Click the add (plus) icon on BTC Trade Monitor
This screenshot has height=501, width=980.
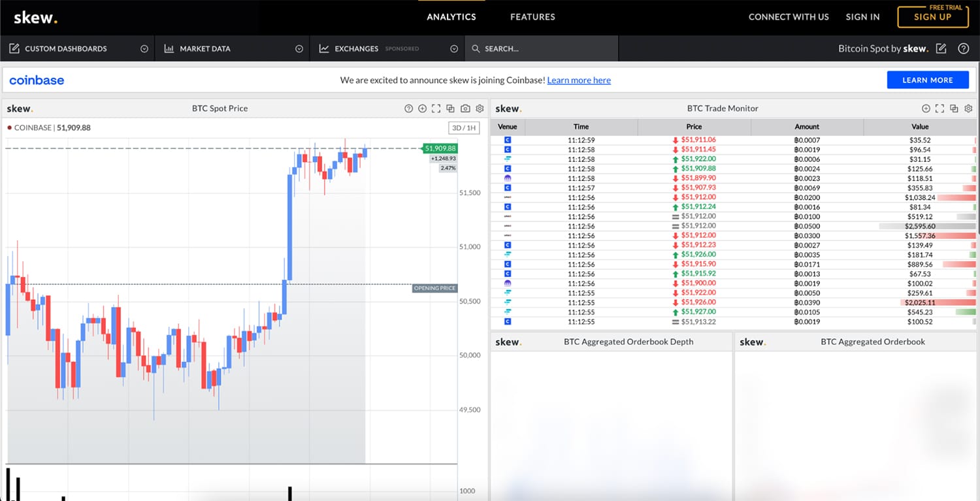click(926, 108)
